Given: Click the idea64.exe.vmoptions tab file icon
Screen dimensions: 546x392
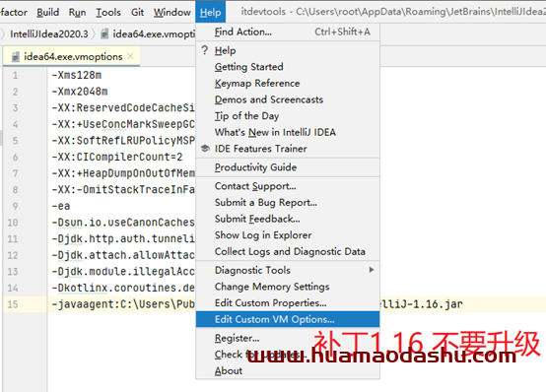Looking at the screenshot, I should point(15,56).
